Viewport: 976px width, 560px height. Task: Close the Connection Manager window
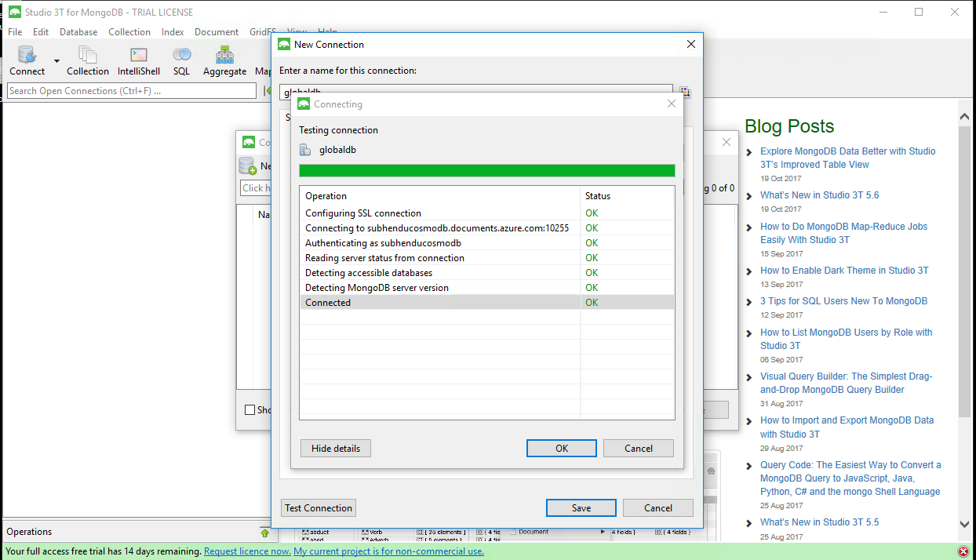[x=727, y=142]
